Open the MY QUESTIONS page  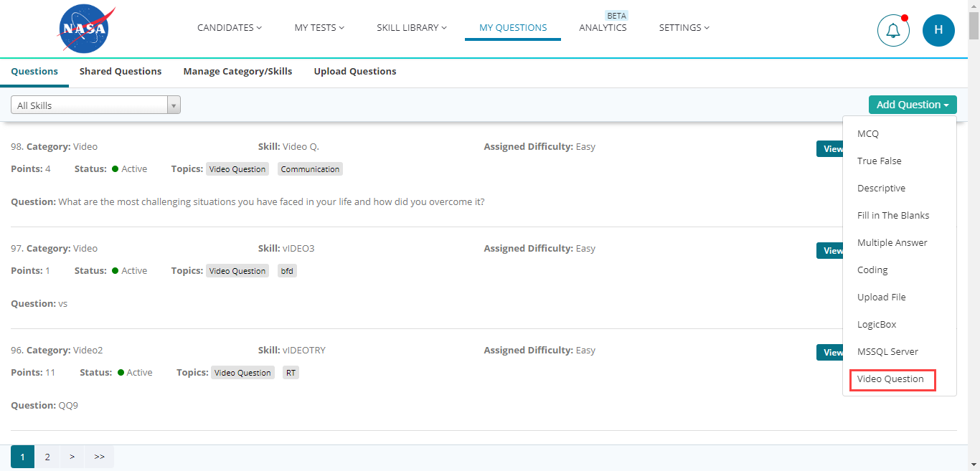tap(513, 27)
